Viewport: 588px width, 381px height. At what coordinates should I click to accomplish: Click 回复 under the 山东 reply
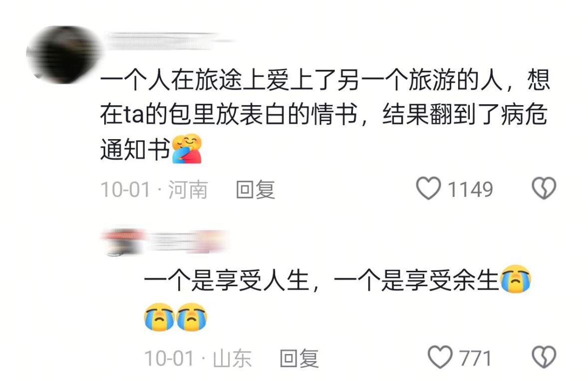point(299,358)
